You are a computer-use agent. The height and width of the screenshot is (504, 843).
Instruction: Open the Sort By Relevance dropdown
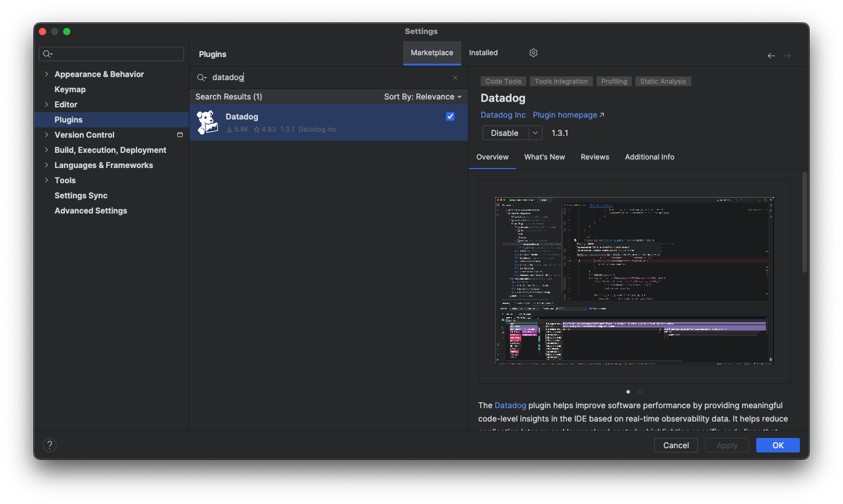click(x=422, y=97)
